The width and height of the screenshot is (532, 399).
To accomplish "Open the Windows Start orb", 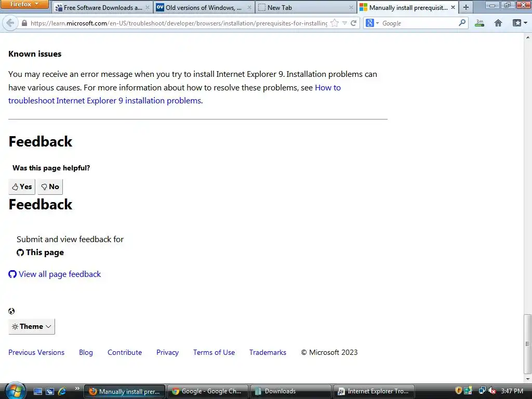I will [15, 391].
